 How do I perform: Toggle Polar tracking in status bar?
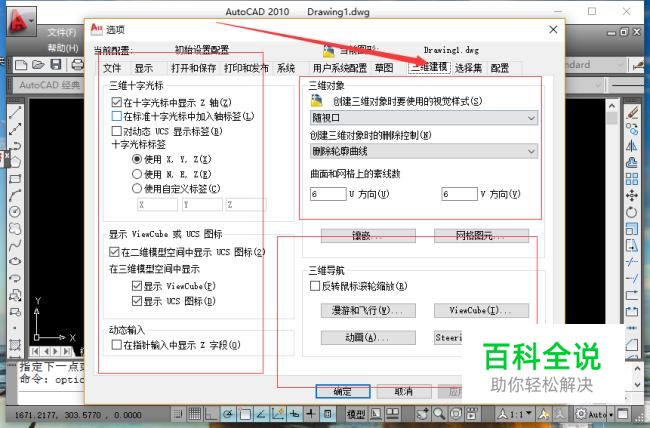(x=228, y=413)
